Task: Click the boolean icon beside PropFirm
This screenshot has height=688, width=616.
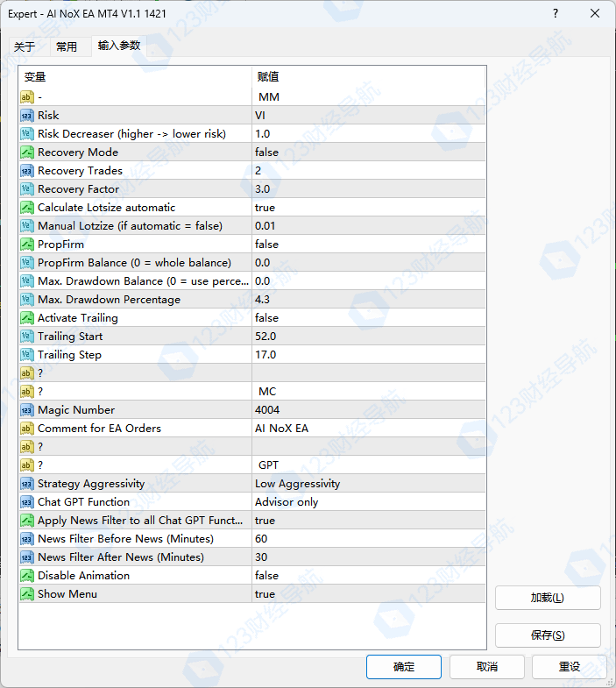Action: (27, 245)
